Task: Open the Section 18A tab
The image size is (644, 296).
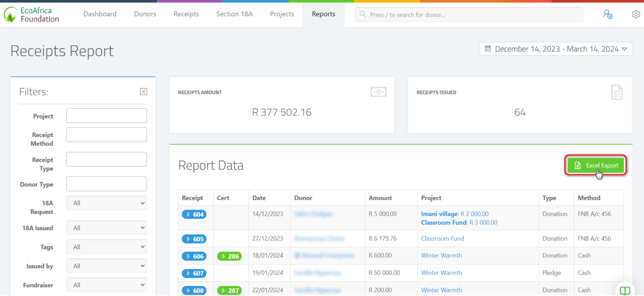Action: (234, 14)
